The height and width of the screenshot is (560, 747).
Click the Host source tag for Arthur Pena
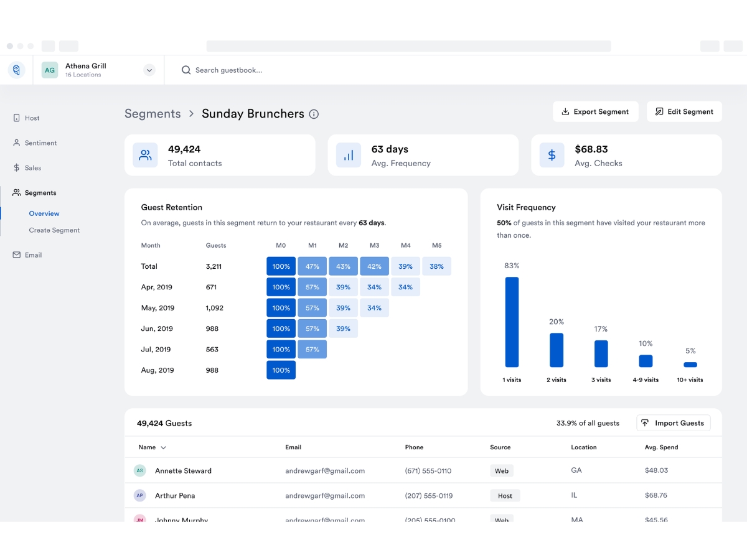(505, 496)
